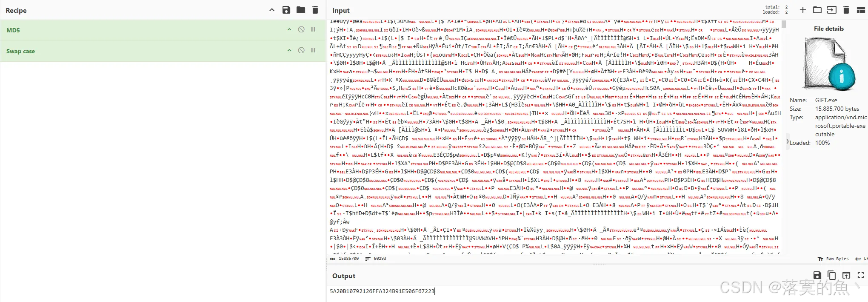The width and height of the screenshot is (868, 302).
Task: Click the MD5 hash output text
Action: 382,291
